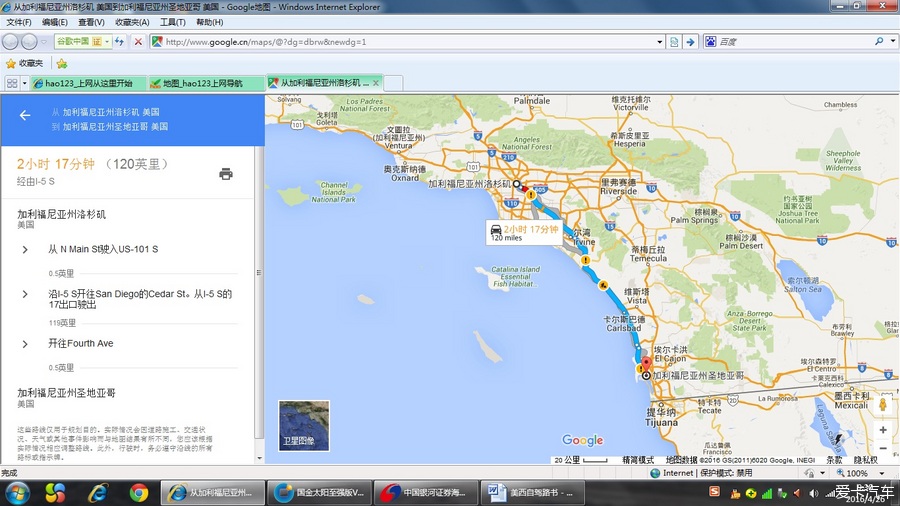Viewport: 900px width, 506px height.
Task: Click the speaker volume tray icon
Action: coord(813,493)
